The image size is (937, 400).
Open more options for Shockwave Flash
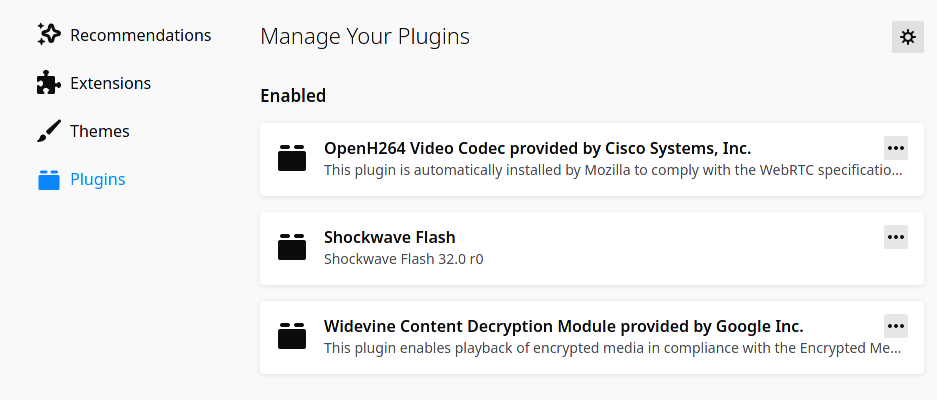896,237
